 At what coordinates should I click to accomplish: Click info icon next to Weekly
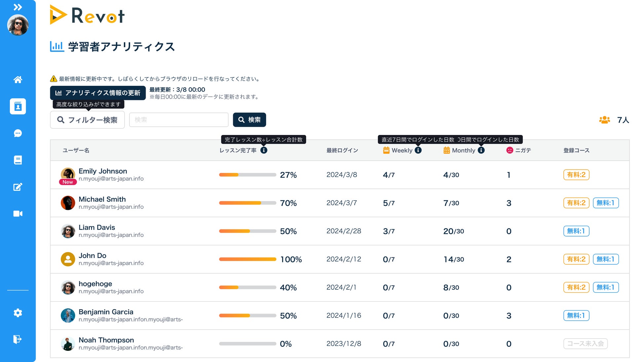(x=418, y=150)
